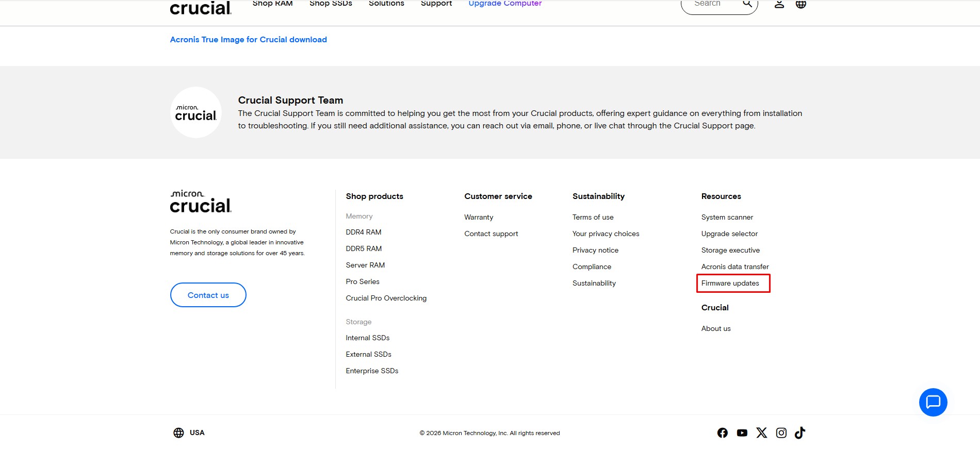
Task: Click the globe icon in header
Action: point(801,4)
